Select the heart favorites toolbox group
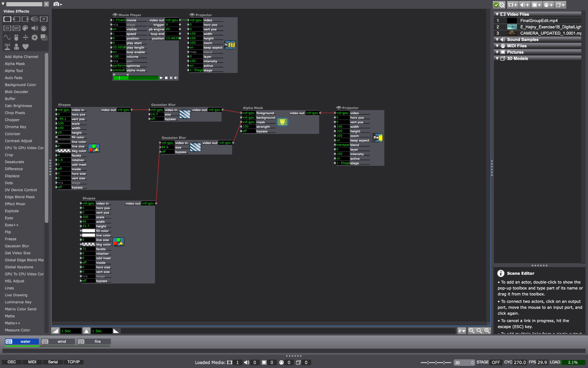 point(25,47)
